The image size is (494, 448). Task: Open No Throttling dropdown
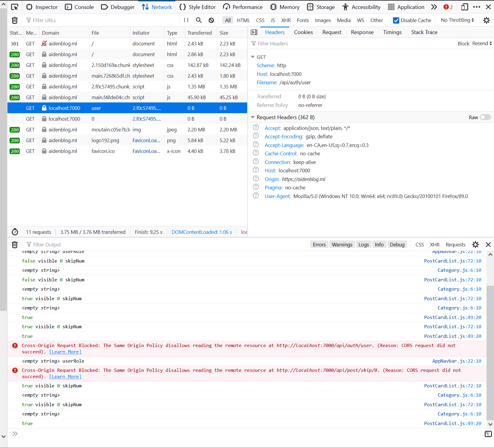(x=457, y=20)
